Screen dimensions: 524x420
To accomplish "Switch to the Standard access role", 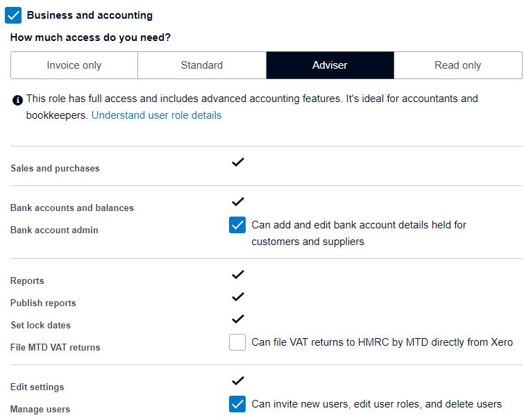I will tap(202, 65).
